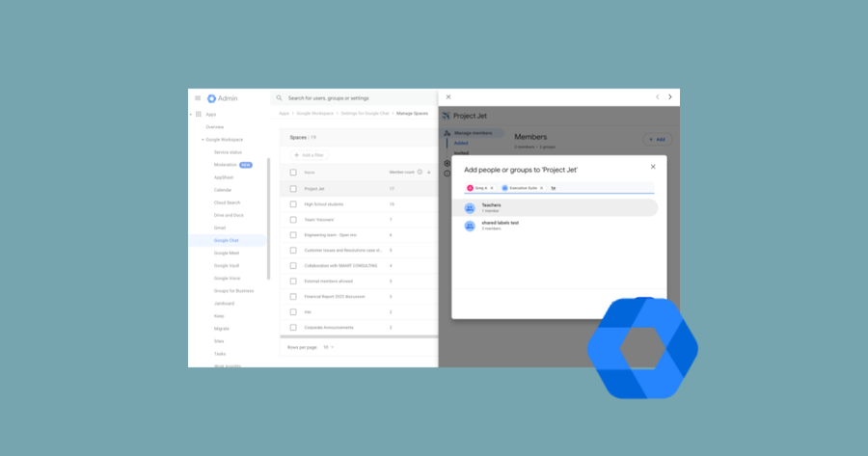Open Service status in sidebar

pyautogui.click(x=228, y=152)
